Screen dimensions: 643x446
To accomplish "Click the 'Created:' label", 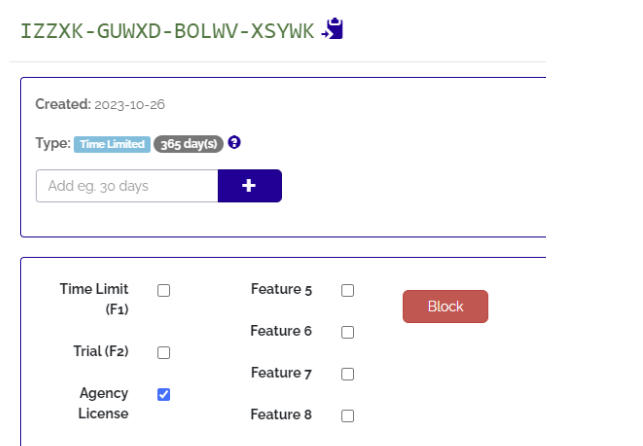I will point(62,104).
